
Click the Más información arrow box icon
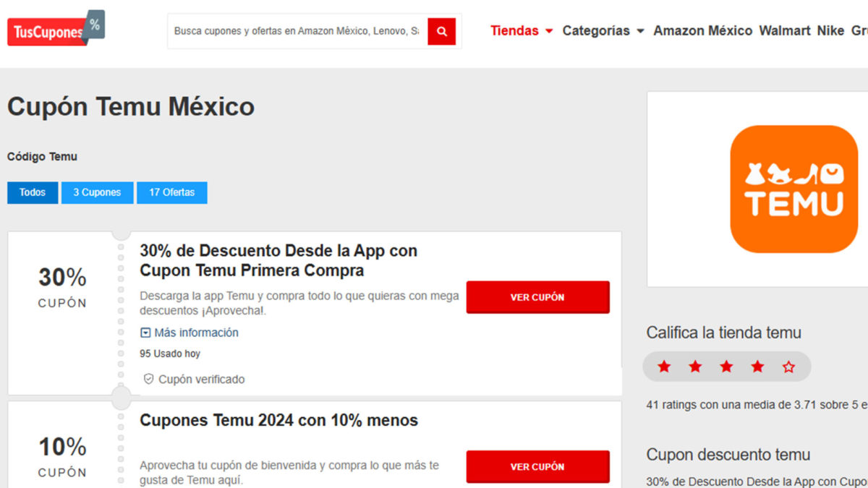[x=145, y=333]
